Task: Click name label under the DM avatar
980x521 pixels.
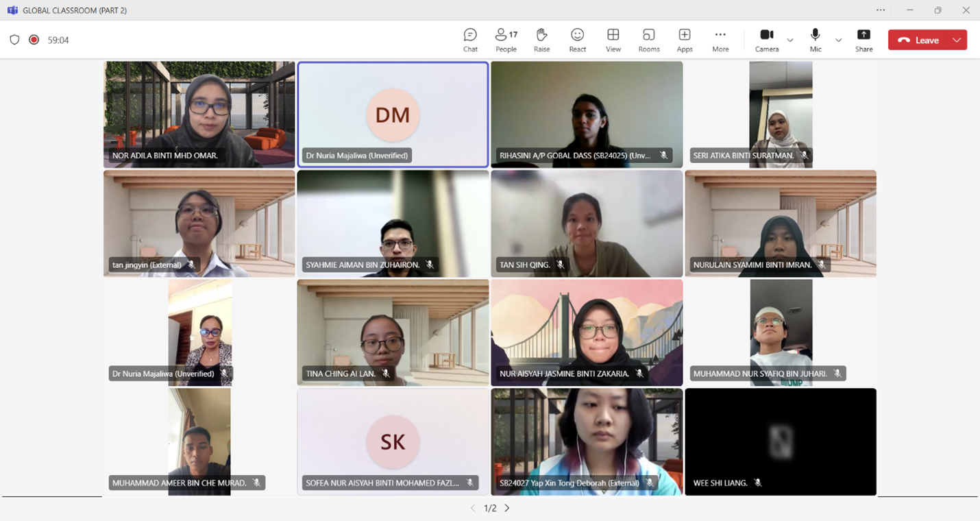Action: coord(357,156)
